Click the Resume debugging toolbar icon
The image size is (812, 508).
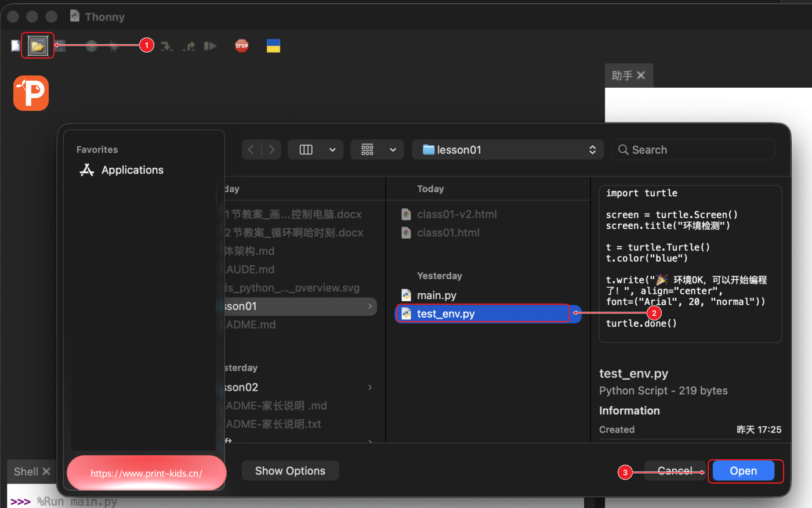click(x=211, y=46)
